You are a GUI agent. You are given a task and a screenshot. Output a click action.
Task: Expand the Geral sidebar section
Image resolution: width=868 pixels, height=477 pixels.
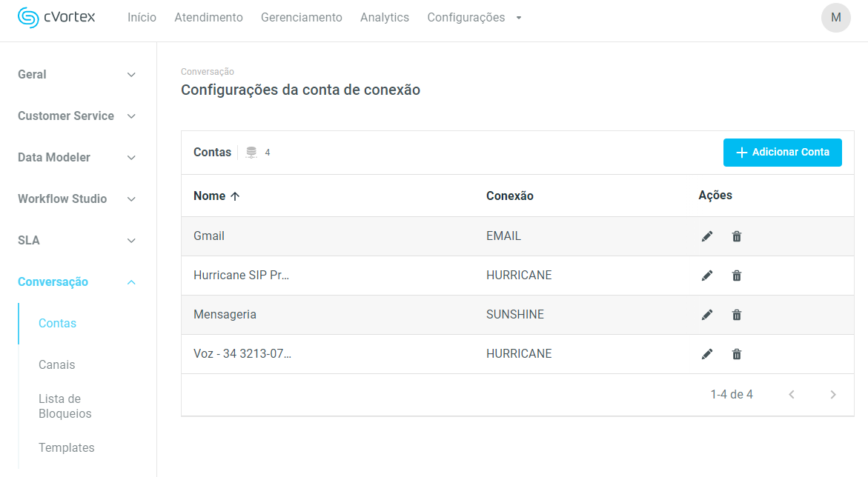(78, 75)
